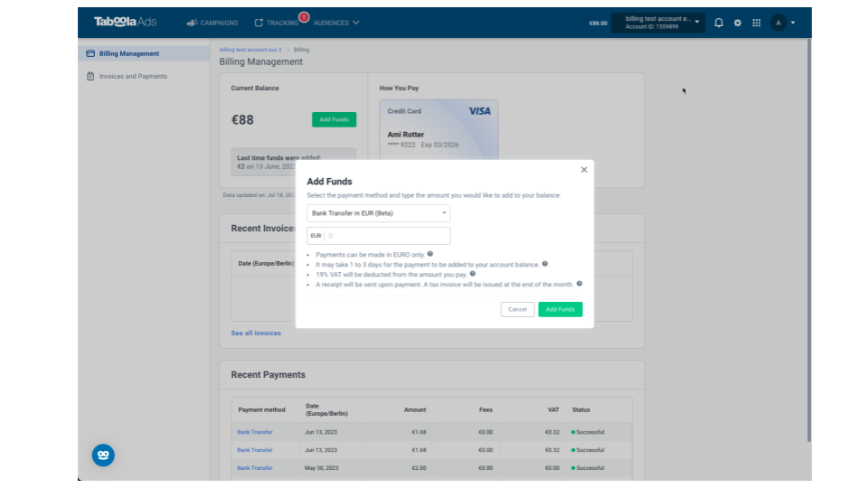Open the Campaigns menu

[x=212, y=23]
